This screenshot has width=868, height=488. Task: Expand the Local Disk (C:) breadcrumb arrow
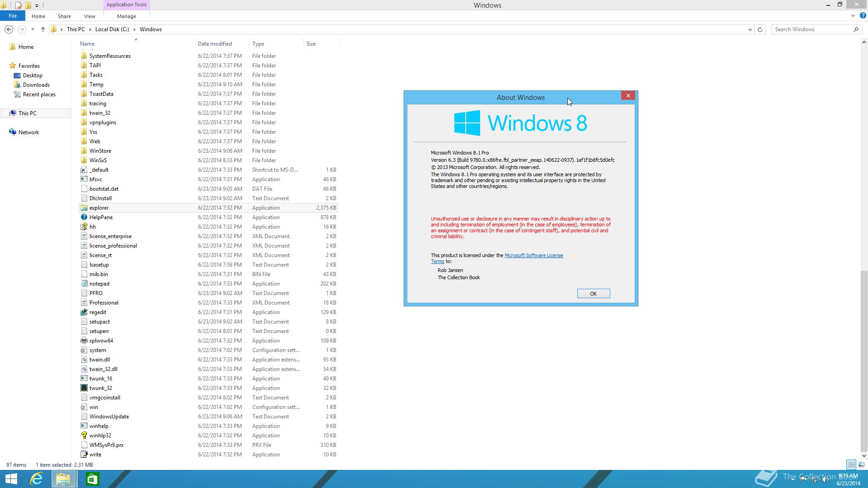coord(134,29)
